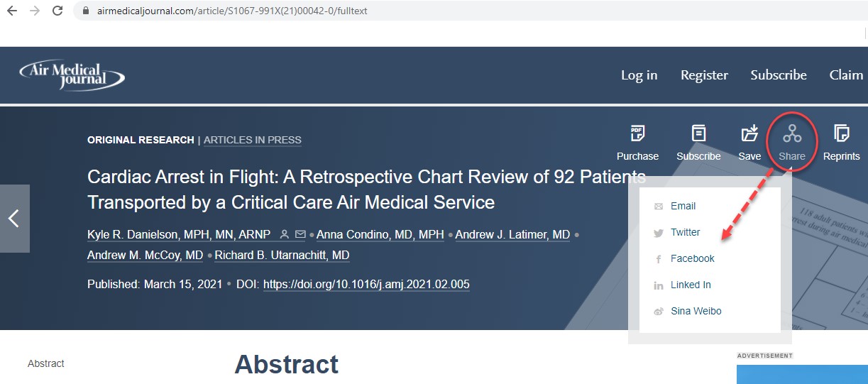Open the Log in link
This screenshot has width=868, height=384.
tap(639, 75)
